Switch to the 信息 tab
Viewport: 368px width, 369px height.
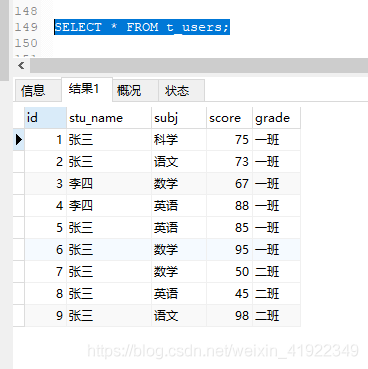tap(37, 90)
